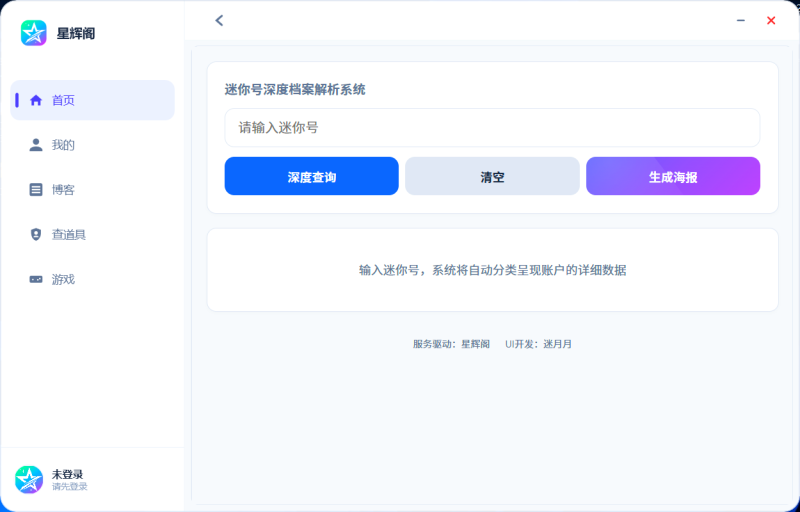Click the 输入迷你号，系统将自动分类呈现账户的详细数据 hint

[x=492, y=270]
